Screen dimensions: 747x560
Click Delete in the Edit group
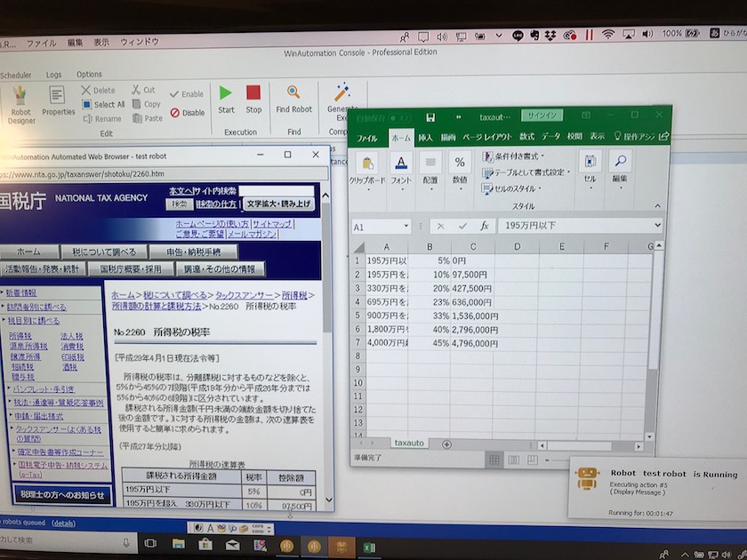[x=98, y=90]
